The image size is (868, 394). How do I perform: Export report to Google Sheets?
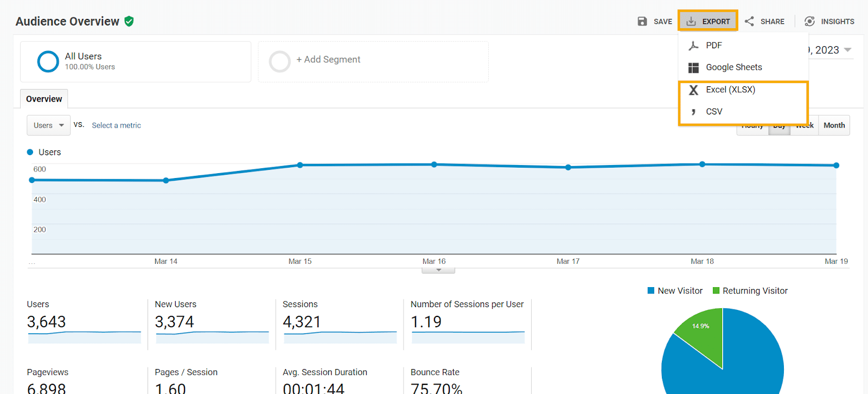point(743,67)
